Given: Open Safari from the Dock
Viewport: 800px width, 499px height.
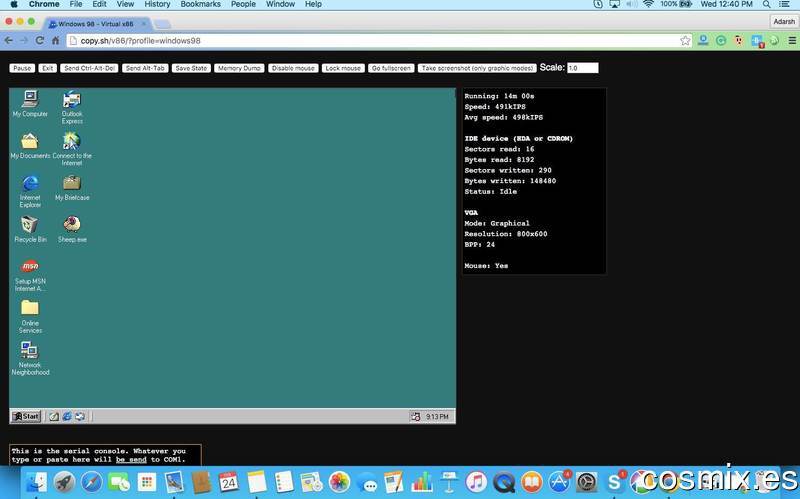Looking at the screenshot, I should 91,482.
